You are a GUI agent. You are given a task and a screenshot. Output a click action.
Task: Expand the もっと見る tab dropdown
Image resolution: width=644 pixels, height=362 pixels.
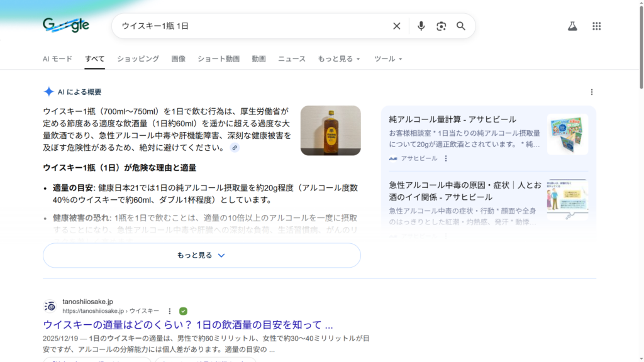click(x=339, y=58)
